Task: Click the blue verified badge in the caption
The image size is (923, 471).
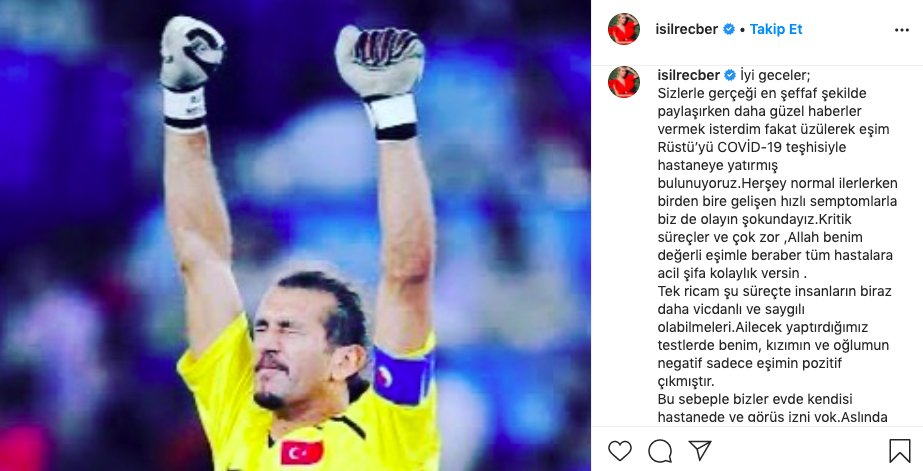Action: (730, 75)
